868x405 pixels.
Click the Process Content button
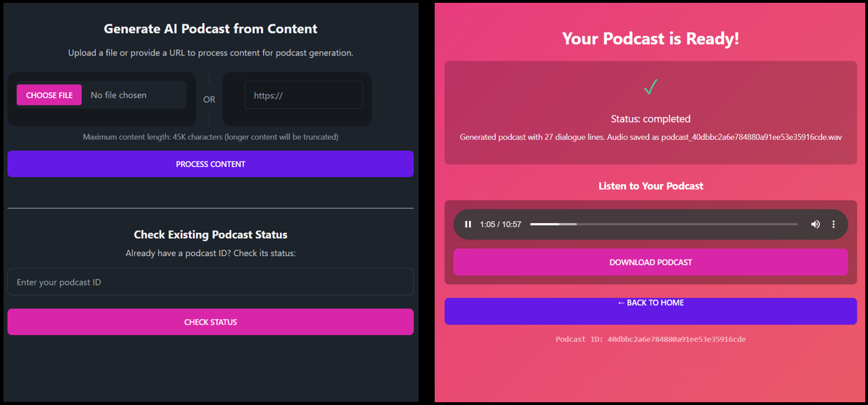pyautogui.click(x=211, y=164)
